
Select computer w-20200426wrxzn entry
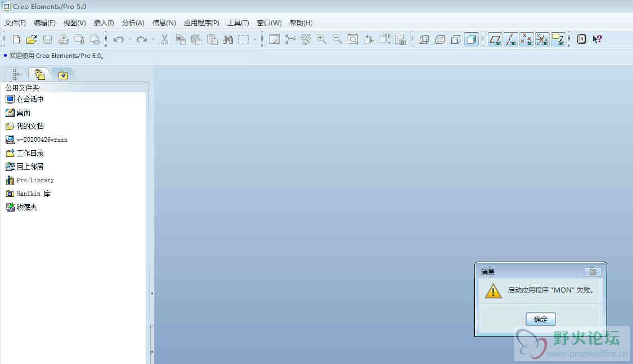pos(37,140)
